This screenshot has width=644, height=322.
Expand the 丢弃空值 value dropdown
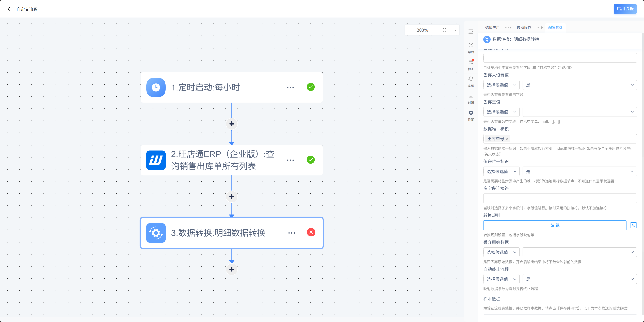pyautogui.click(x=579, y=112)
